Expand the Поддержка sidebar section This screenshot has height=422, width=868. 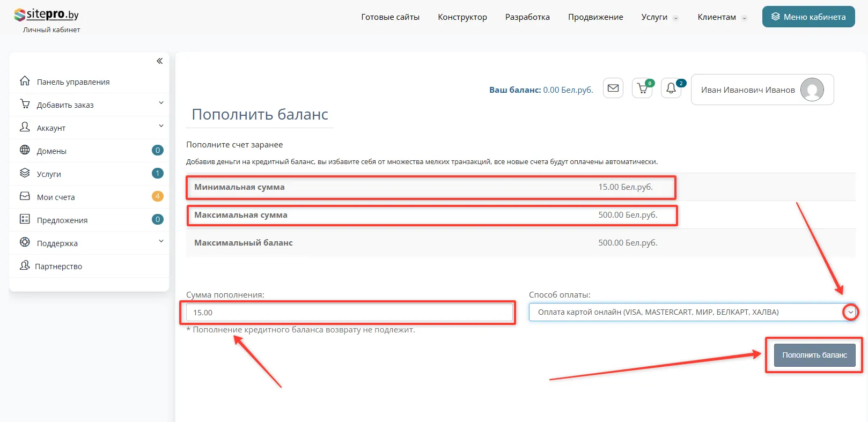[89, 243]
